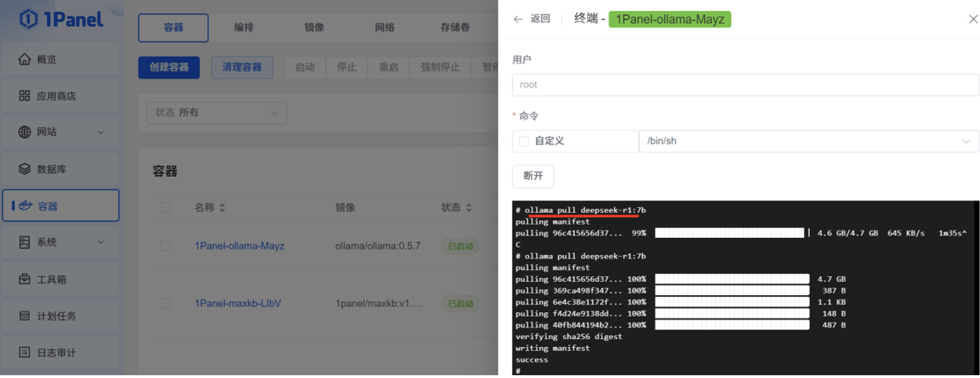Click the 系统 server icon
This screenshot has height=378, width=980.
(24, 242)
